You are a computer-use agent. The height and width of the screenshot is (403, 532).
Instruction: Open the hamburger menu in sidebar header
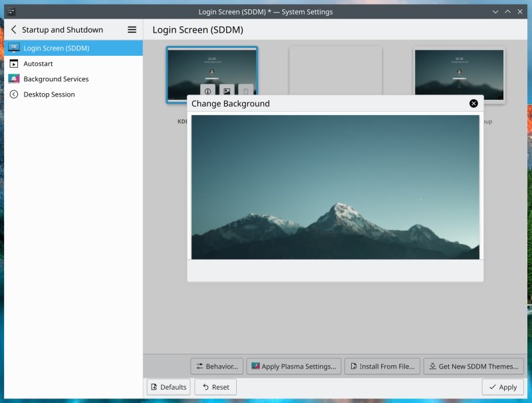132,30
